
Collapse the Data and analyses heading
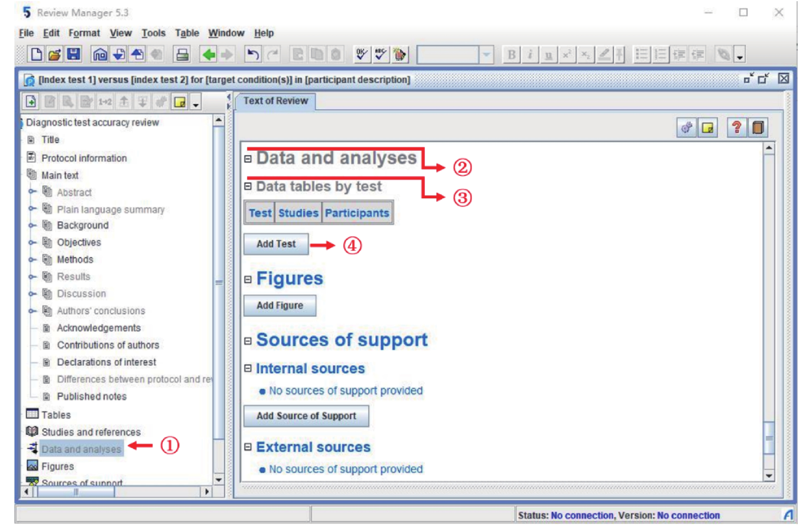[248, 159]
